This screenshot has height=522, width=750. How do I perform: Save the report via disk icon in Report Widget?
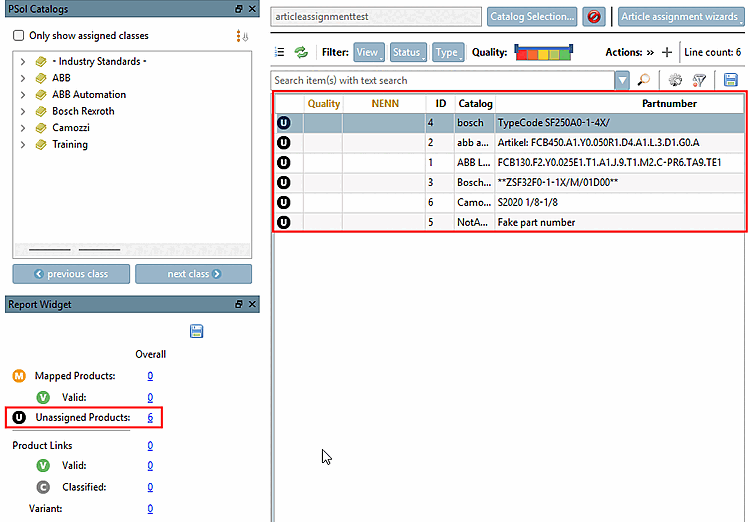(x=197, y=331)
